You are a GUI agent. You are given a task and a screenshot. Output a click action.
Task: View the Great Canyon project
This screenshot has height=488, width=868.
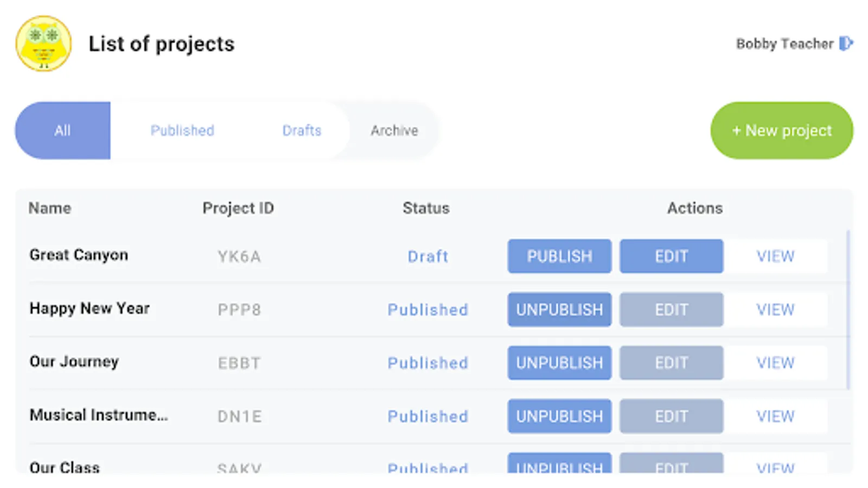(x=775, y=256)
